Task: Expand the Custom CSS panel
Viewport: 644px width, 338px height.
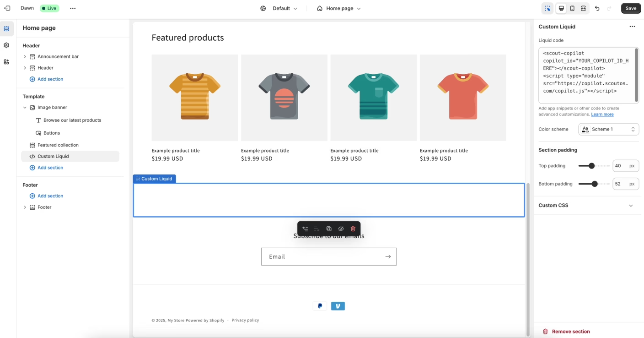Action: click(631, 206)
